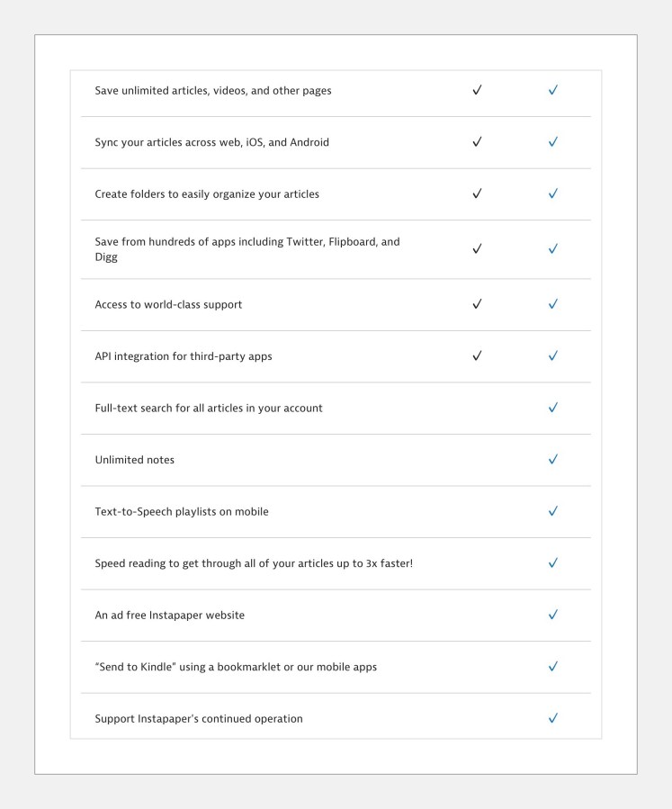Viewport: 672px width, 809px height.
Task: Click blue checkmark for Full-text search row
Action: pyautogui.click(x=553, y=408)
